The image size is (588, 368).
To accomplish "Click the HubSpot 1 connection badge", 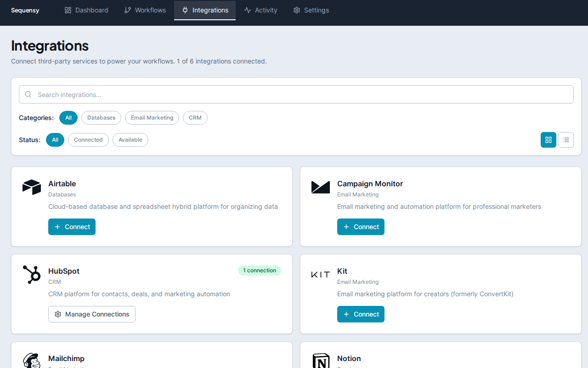I will (x=260, y=270).
